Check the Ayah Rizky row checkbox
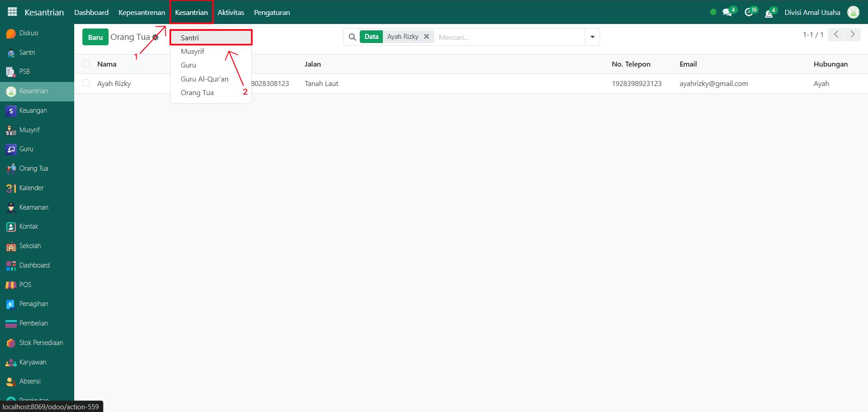Screen dimensions: 868x412 [86, 83]
